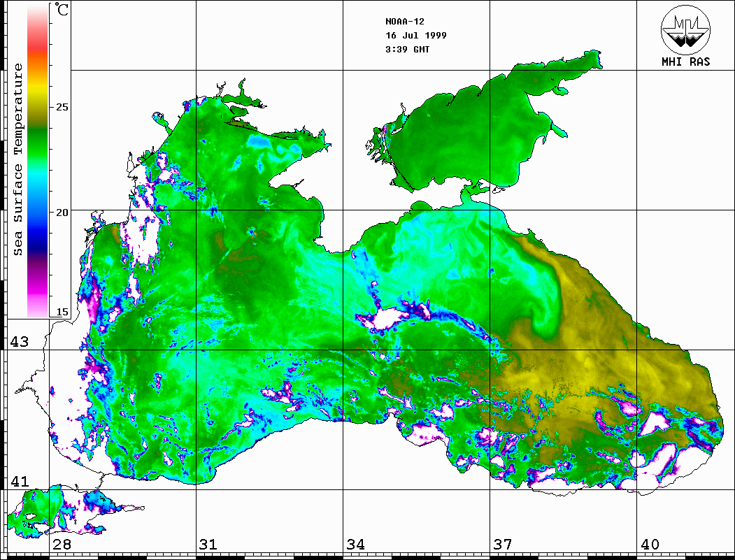
Task: Click longitude label '40'
Action: tap(649, 544)
